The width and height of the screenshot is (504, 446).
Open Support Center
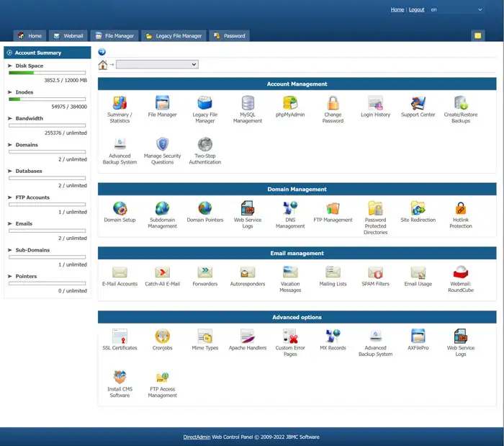point(418,107)
